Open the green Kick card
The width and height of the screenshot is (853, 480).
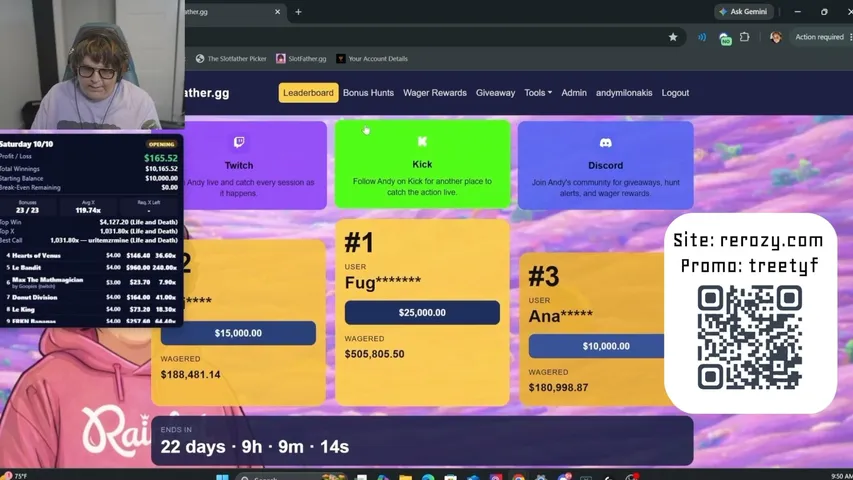point(422,164)
